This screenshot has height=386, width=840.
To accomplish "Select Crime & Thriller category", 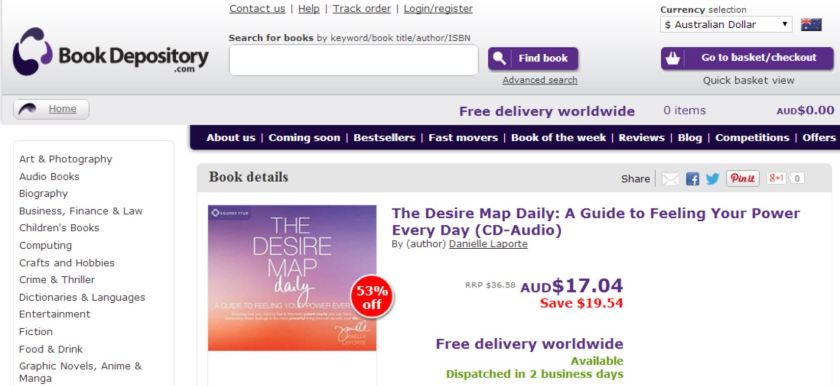I will [x=57, y=279].
